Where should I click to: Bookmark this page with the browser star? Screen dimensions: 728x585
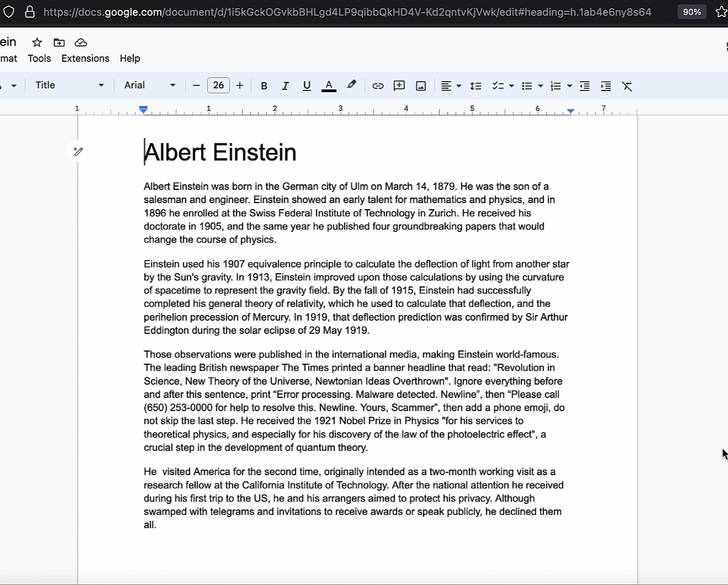721,12
